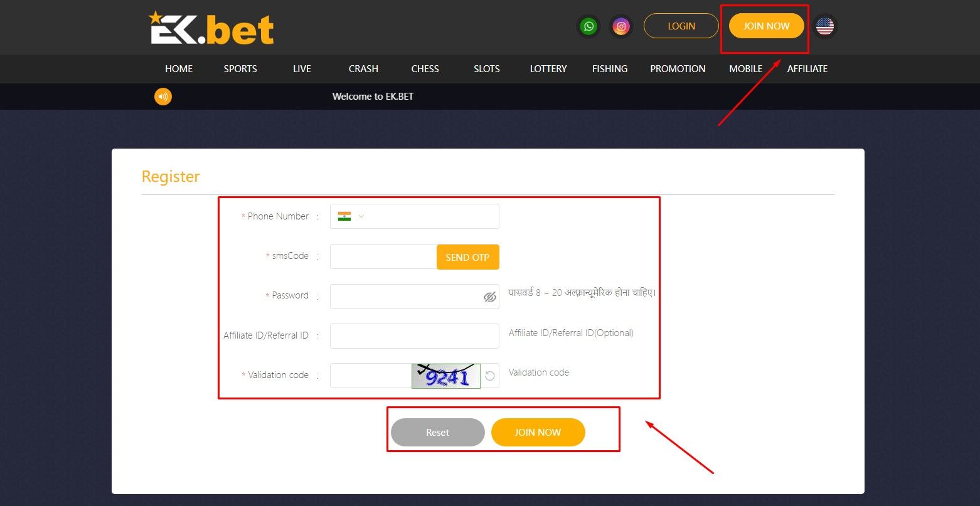Open the AFFILIATE menu
This screenshot has height=506, width=980.
point(807,69)
